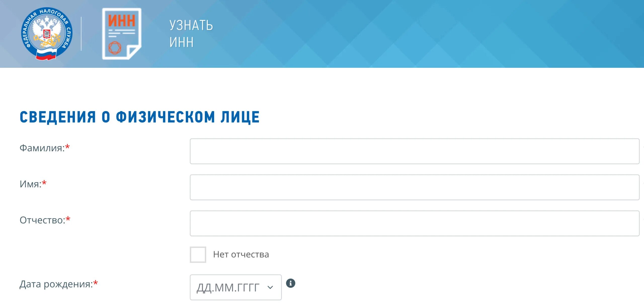
Task: Click the orange ИНН lettering on document icon
Action: click(122, 21)
